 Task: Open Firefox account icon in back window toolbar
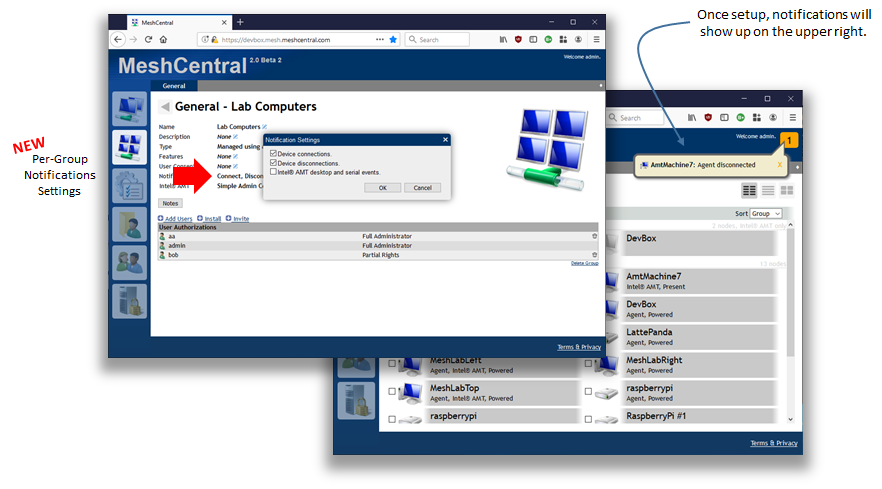(x=773, y=118)
